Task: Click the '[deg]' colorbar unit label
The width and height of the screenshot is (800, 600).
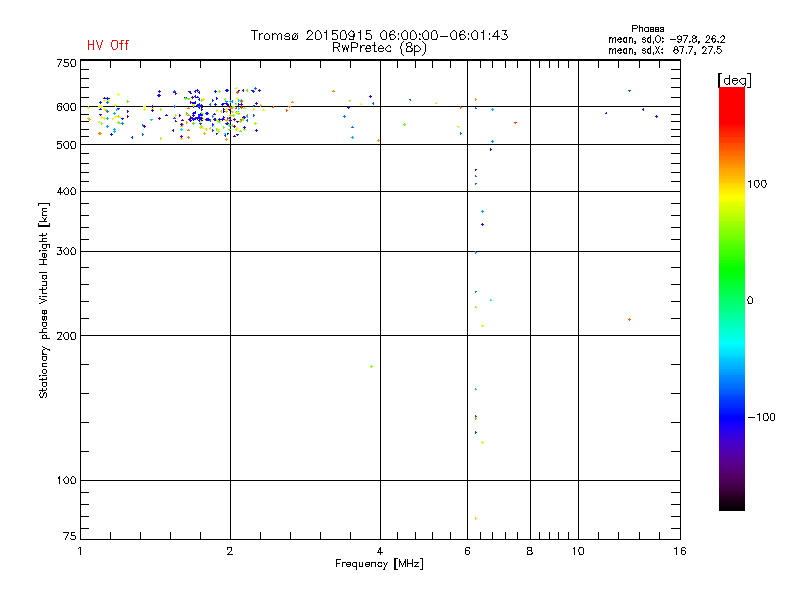Action: [734, 81]
